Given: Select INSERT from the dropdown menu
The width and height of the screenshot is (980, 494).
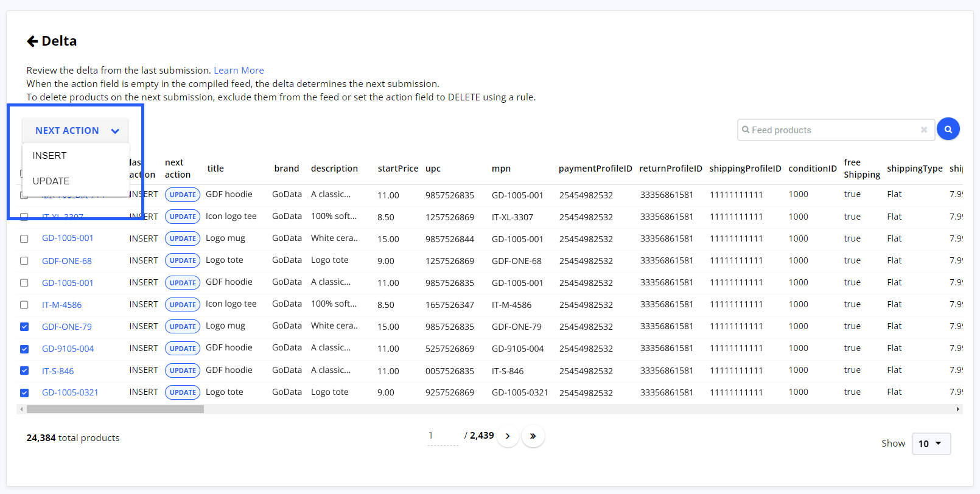Looking at the screenshot, I should click(50, 156).
